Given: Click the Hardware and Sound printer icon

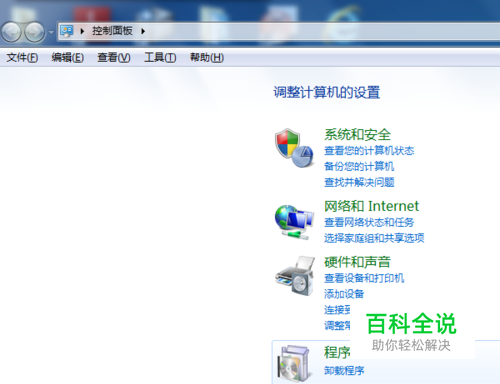Looking at the screenshot, I should pos(295,275).
